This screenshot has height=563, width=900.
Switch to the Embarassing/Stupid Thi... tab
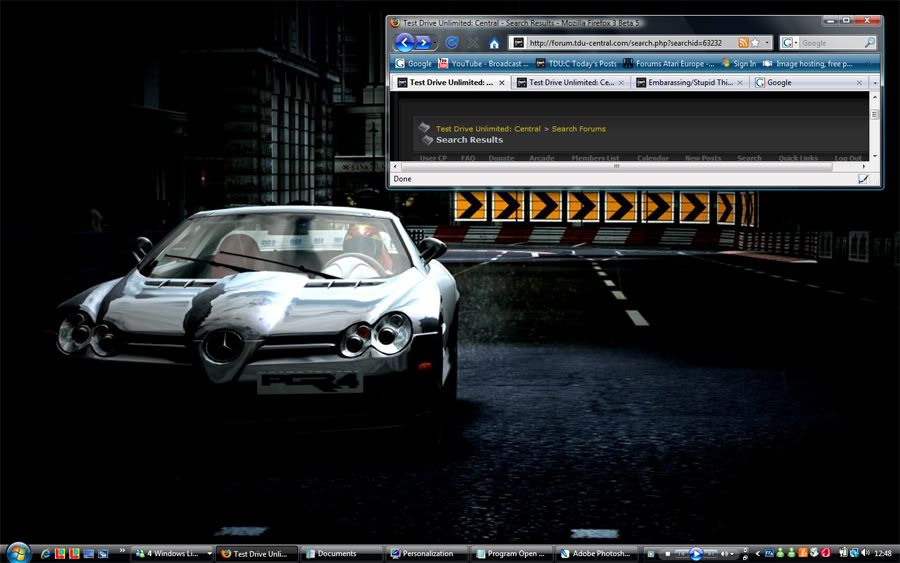(690, 83)
